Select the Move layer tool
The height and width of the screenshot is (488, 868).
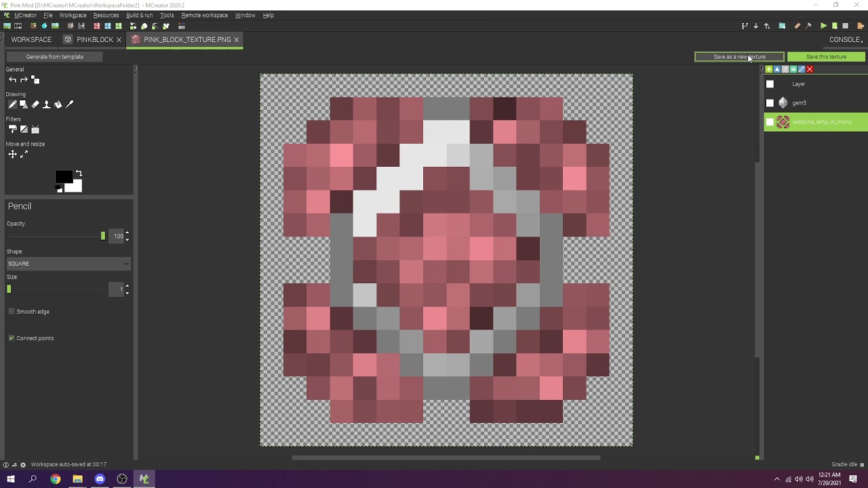pos(12,155)
